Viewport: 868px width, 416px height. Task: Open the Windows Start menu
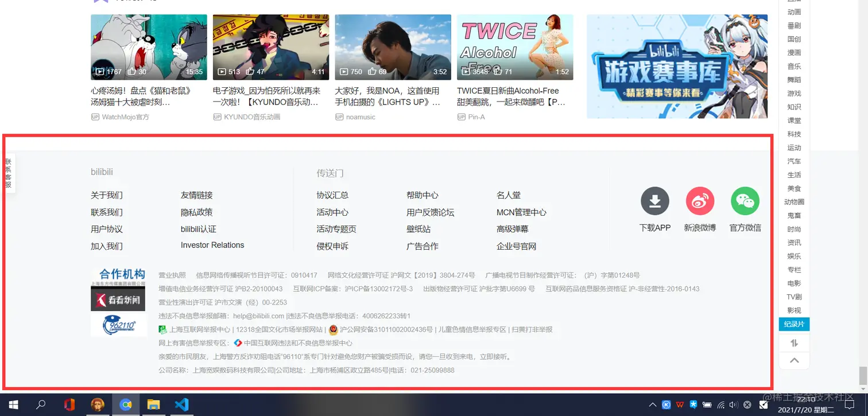pyautogui.click(x=13, y=405)
